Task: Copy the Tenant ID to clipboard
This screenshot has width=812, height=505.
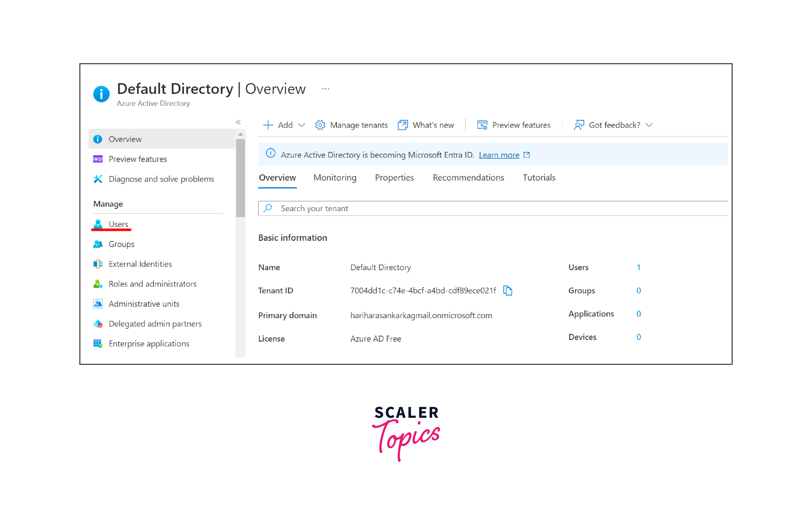Action: (x=507, y=290)
